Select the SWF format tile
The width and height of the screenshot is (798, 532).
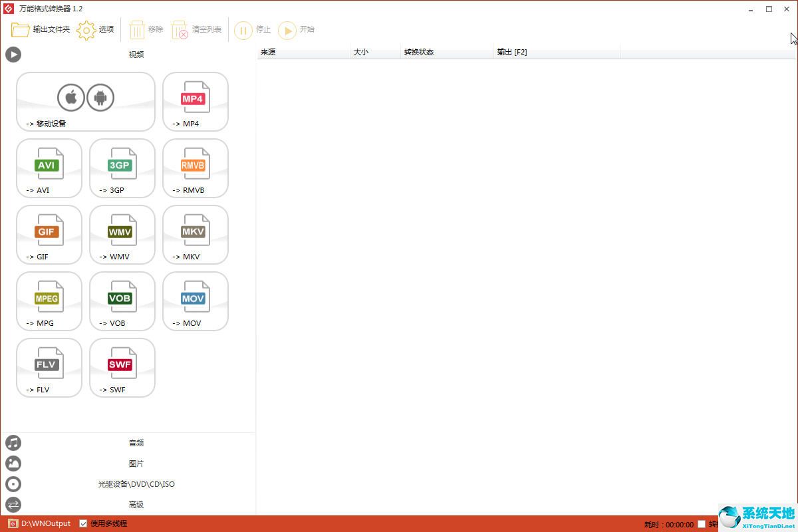click(x=122, y=368)
